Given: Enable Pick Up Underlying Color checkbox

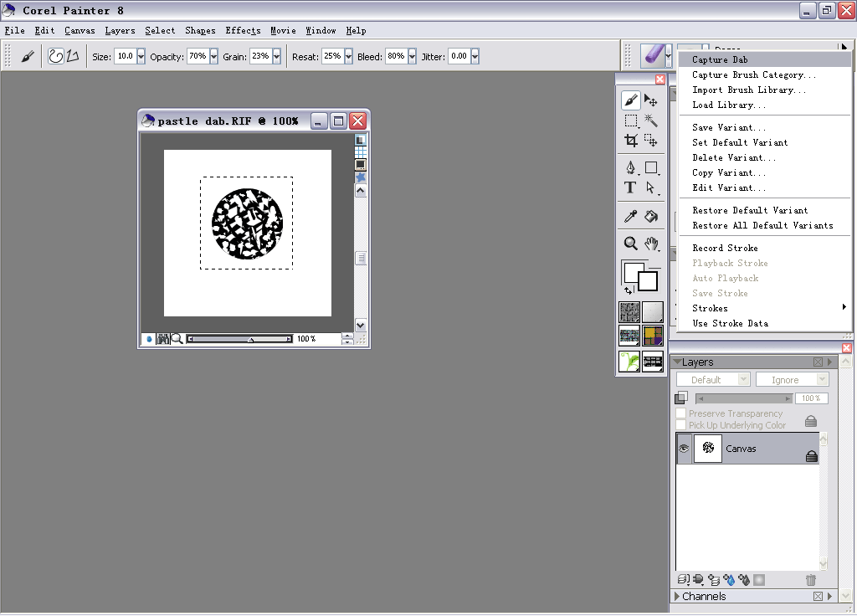Looking at the screenshot, I should [x=681, y=424].
